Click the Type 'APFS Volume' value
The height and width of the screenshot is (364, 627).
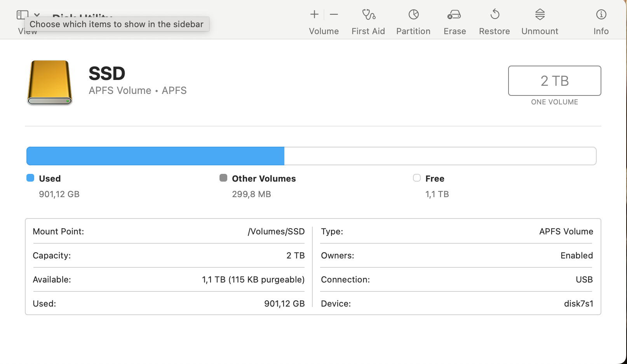tap(566, 232)
